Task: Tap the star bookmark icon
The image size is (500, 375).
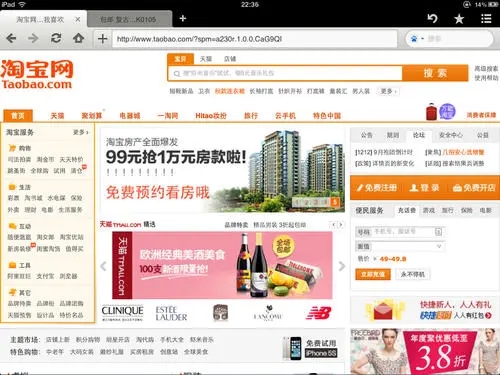Action: pos(459,19)
